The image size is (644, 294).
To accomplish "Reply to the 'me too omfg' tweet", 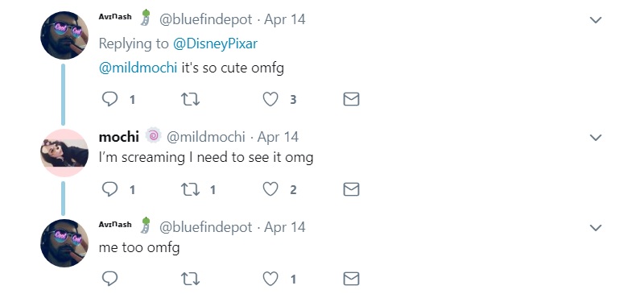I will point(109,279).
